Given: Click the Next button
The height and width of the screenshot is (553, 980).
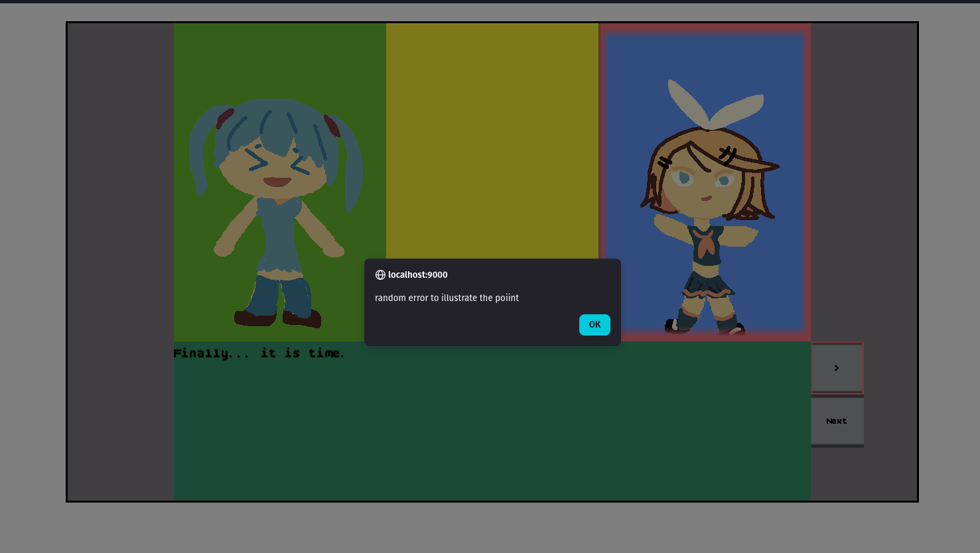Looking at the screenshot, I should click(837, 421).
